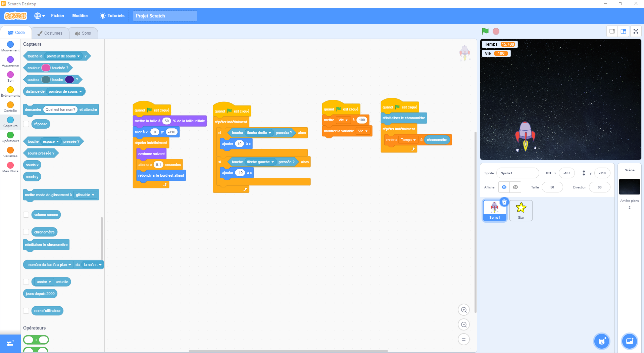Screen dimensions: 644x353
Task: Check the volume sonore checkbox
Action: pyautogui.click(x=26, y=215)
